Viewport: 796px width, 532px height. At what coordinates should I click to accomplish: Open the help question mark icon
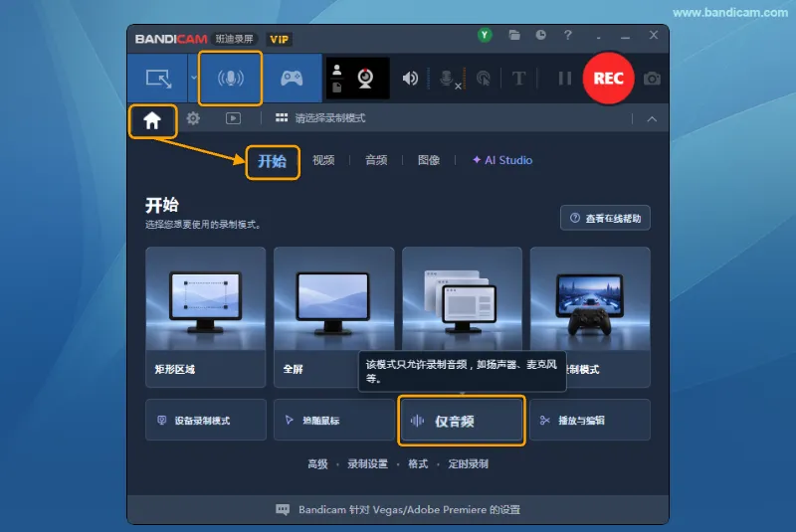pyautogui.click(x=567, y=35)
